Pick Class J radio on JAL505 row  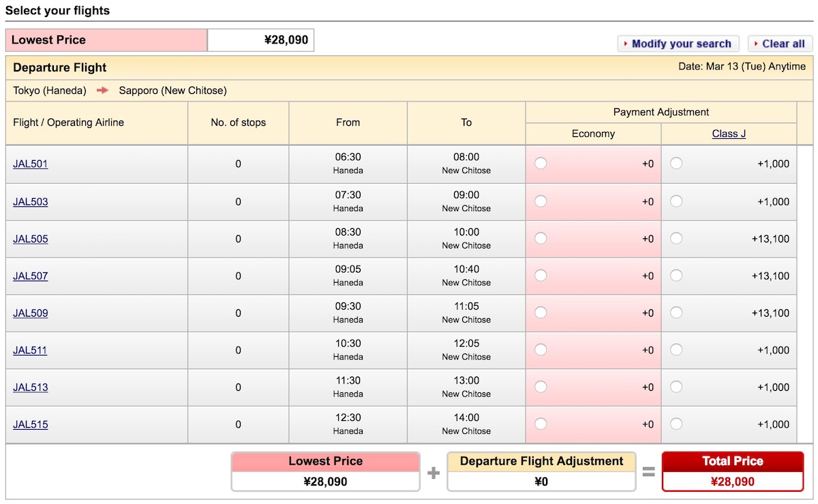coord(676,238)
